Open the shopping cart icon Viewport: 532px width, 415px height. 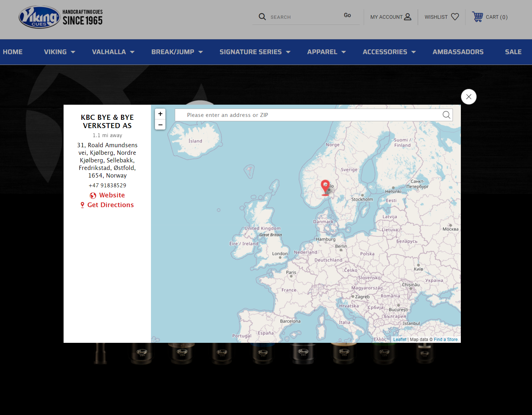tap(477, 17)
